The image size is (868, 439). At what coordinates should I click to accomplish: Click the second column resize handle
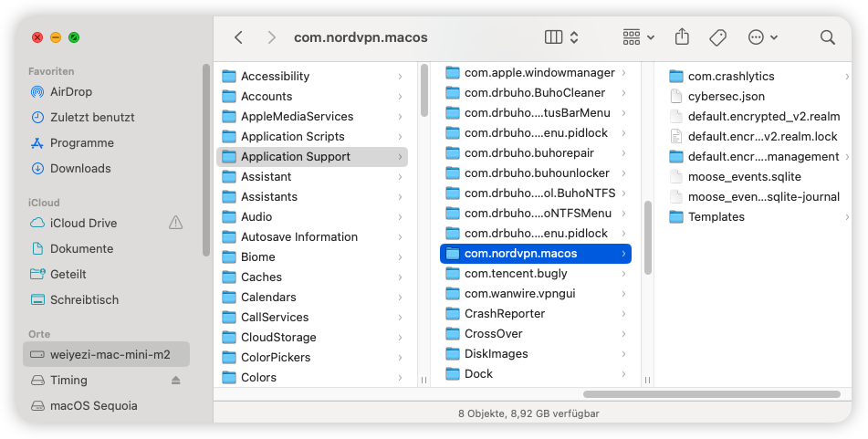point(648,380)
